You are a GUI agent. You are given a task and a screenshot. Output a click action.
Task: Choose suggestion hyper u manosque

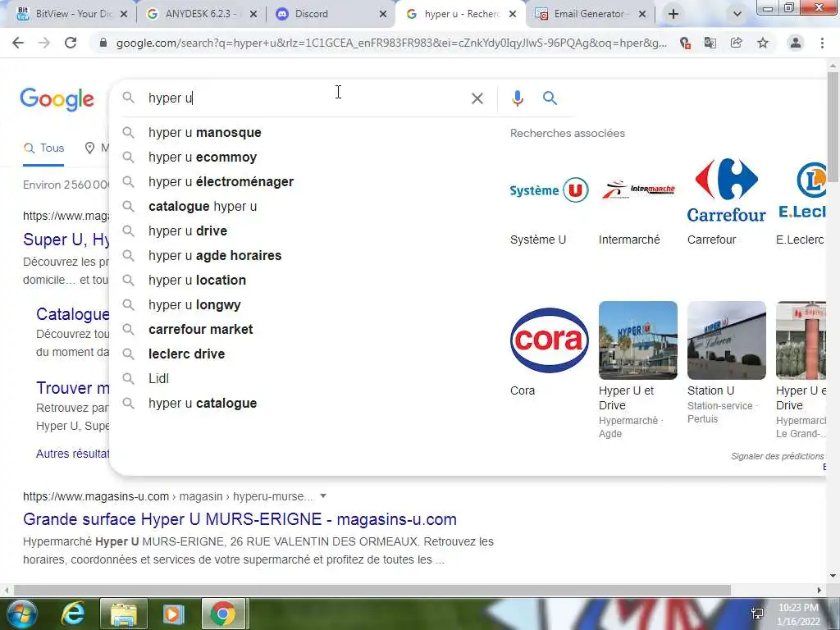click(204, 132)
